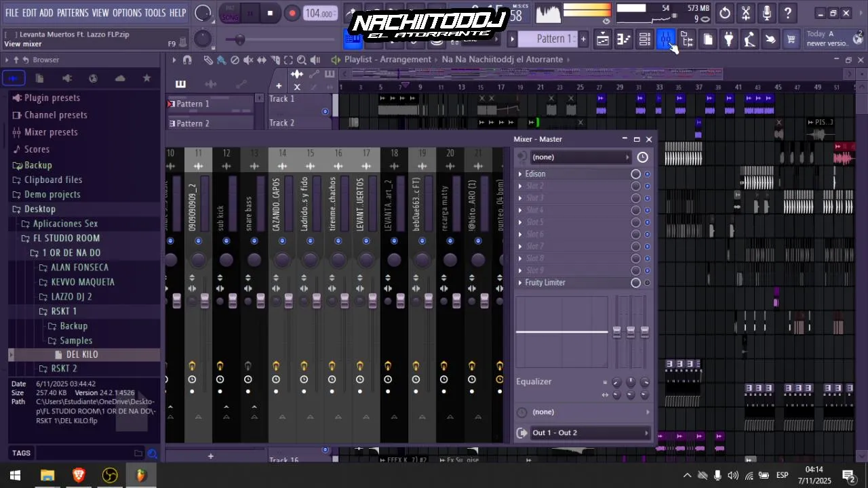
Task: Show piano patterns in the picker panel
Action: (180, 84)
